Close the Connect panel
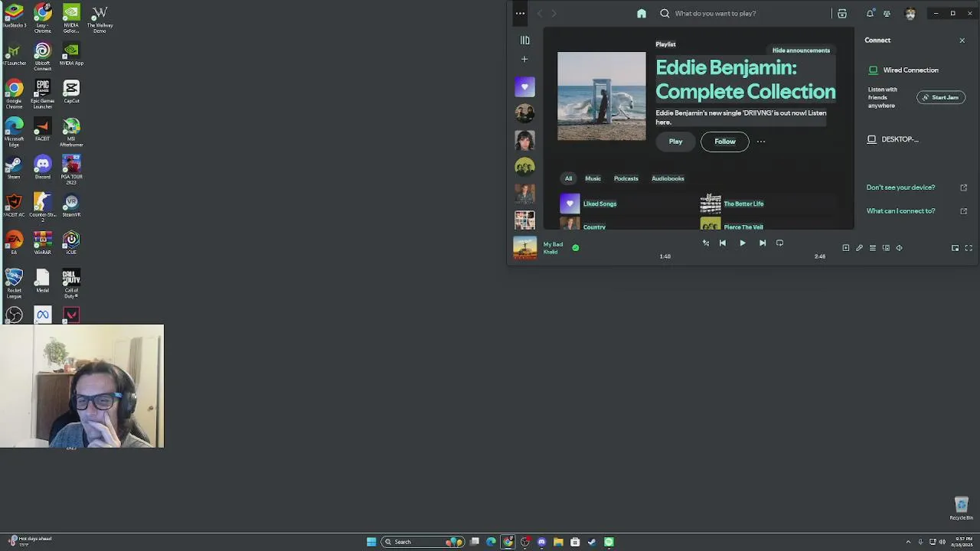This screenshot has height=551, width=980. pos(962,40)
